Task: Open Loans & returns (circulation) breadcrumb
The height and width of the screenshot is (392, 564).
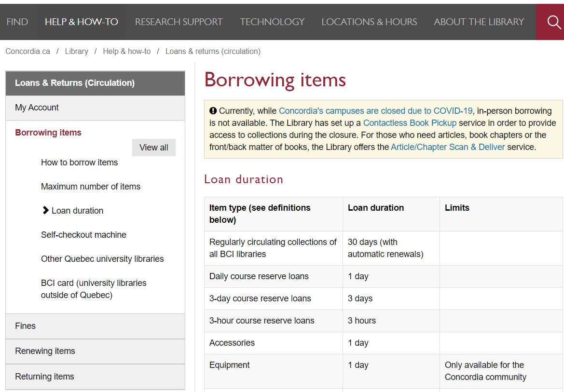Action: 213,52
